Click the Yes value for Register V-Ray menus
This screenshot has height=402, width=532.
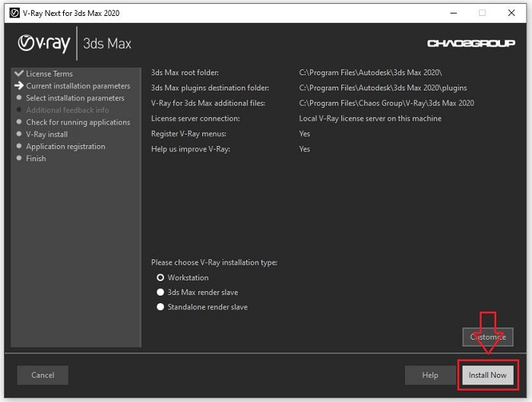coord(304,134)
